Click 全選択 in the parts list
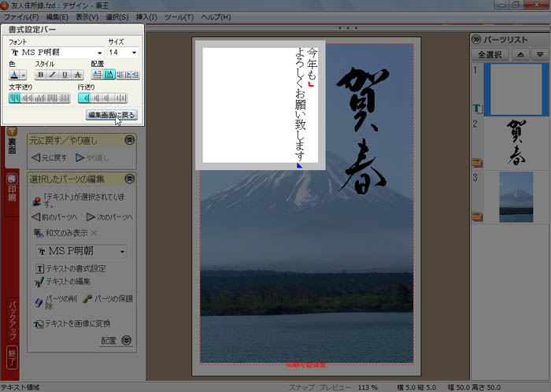The height and width of the screenshot is (392, 551). coord(489,54)
